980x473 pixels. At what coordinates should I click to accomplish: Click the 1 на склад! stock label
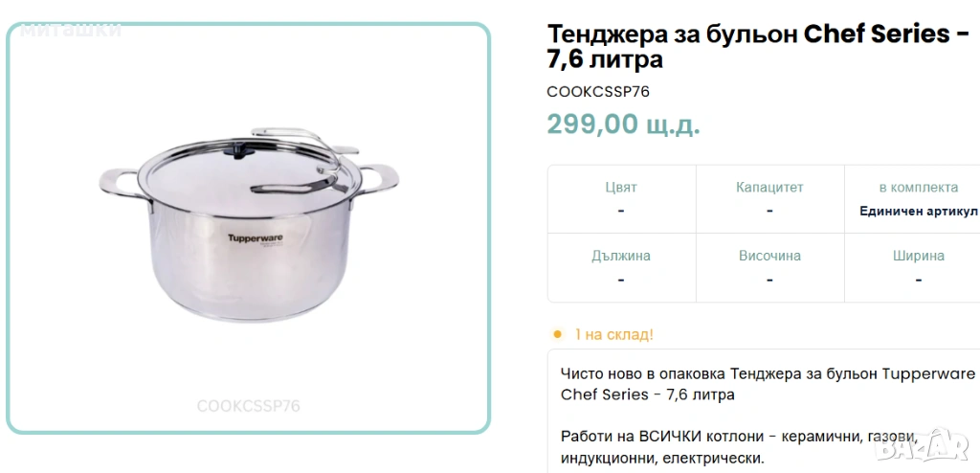click(613, 335)
